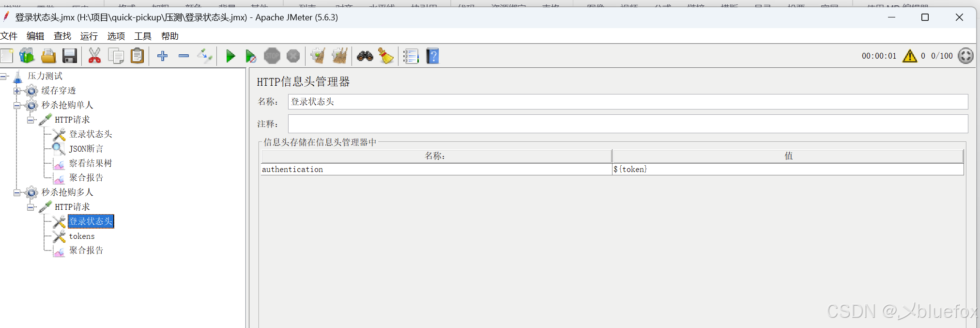Viewport: 980px width, 328px height.
Task: Expand all nodes with plus icon
Action: click(x=163, y=56)
